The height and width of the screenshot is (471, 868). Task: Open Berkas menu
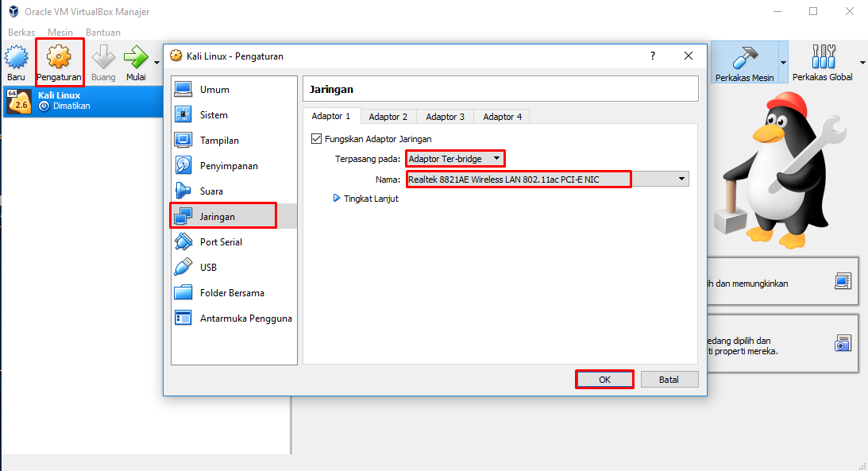pos(21,33)
